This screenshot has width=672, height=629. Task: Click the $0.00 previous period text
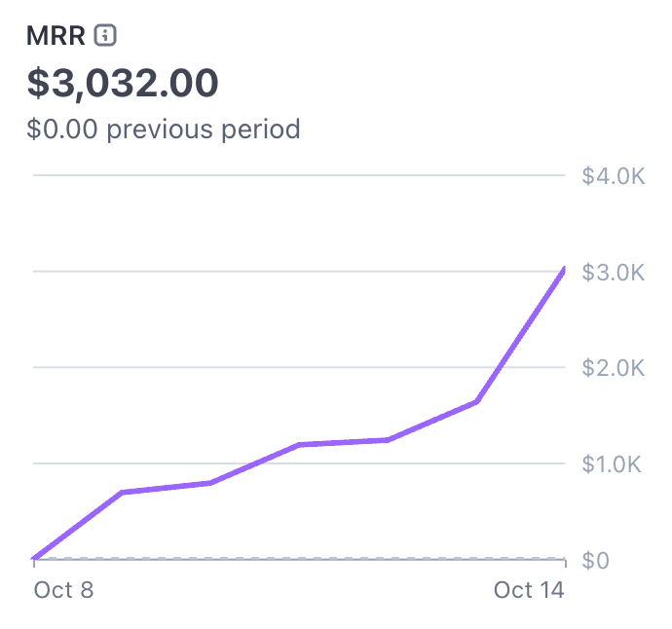pos(164,129)
